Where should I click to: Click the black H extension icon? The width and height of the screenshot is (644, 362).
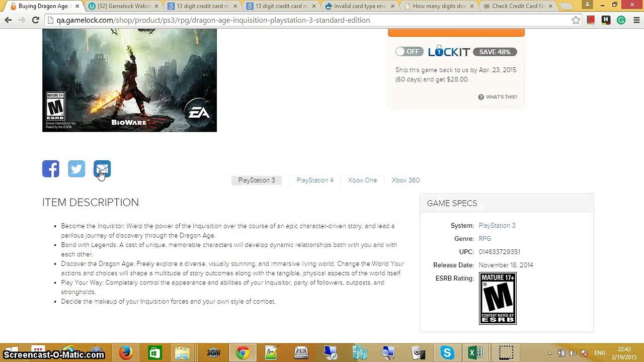pos(606,20)
